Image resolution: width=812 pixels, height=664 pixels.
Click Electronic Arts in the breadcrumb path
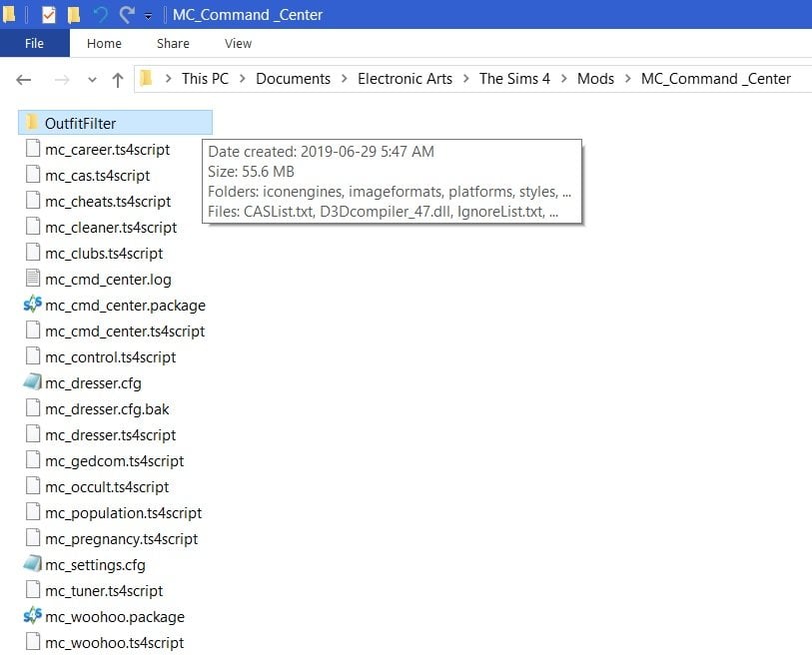point(405,79)
